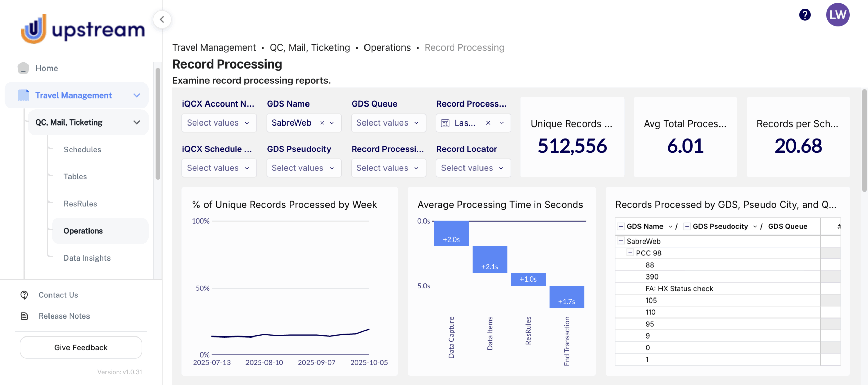This screenshot has width=868, height=385.
Task: Collapse sidebar with the chevron button
Action: click(162, 19)
